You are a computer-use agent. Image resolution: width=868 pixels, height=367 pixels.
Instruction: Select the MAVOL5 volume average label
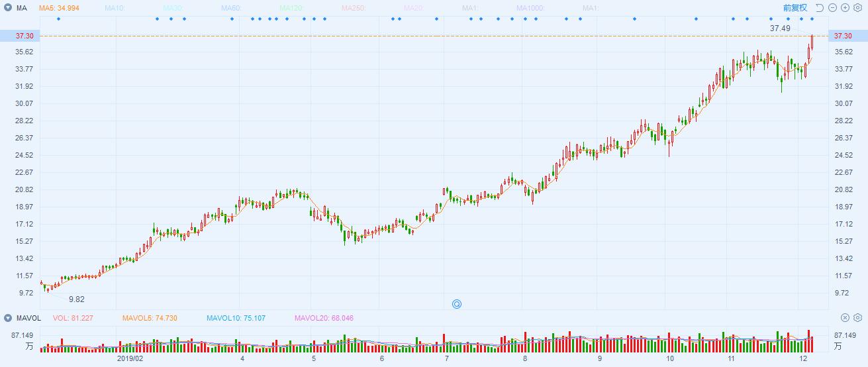pyautogui.click(x=150, y=318)
